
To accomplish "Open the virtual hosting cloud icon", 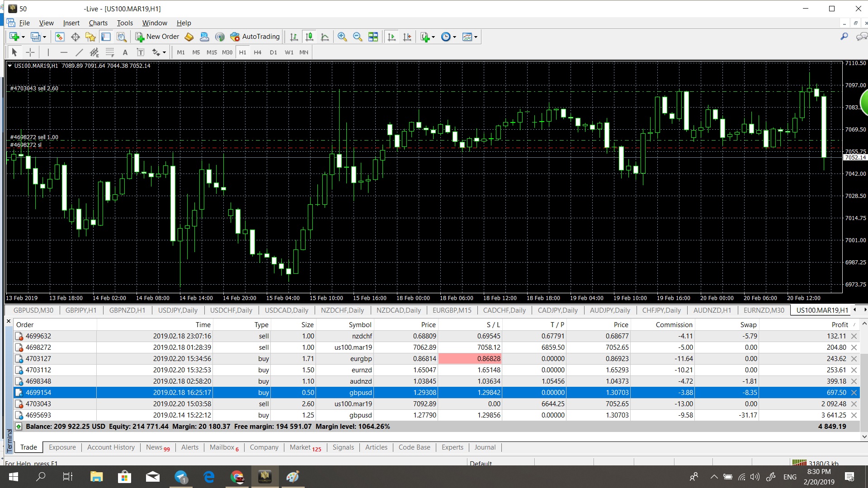I will 204,37.
